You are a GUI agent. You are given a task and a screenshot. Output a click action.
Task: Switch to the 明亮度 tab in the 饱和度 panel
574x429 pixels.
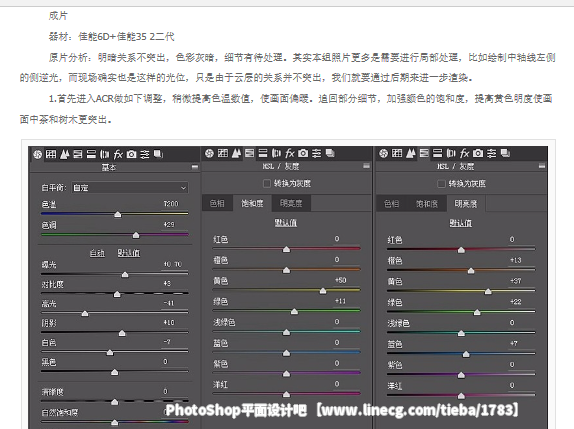pyautogui.click(x=291, y=203)
